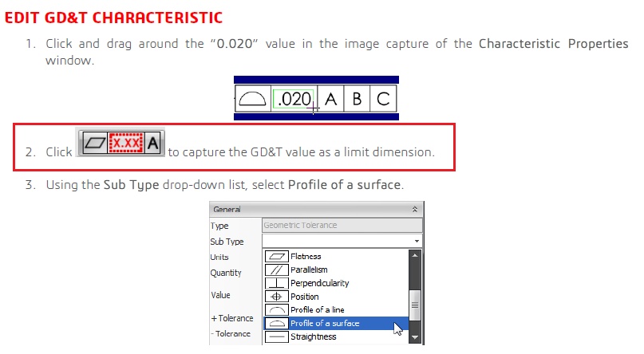Click datum A in the control frame

tap(330, 99)
